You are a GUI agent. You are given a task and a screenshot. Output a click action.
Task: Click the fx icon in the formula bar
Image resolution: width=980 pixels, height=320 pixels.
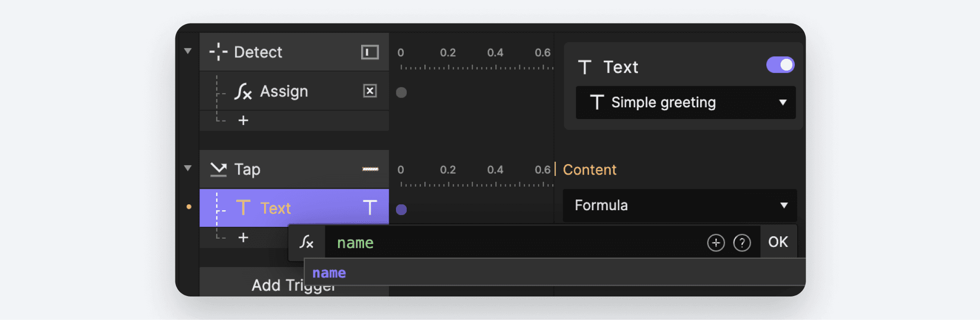pos(306,242)
